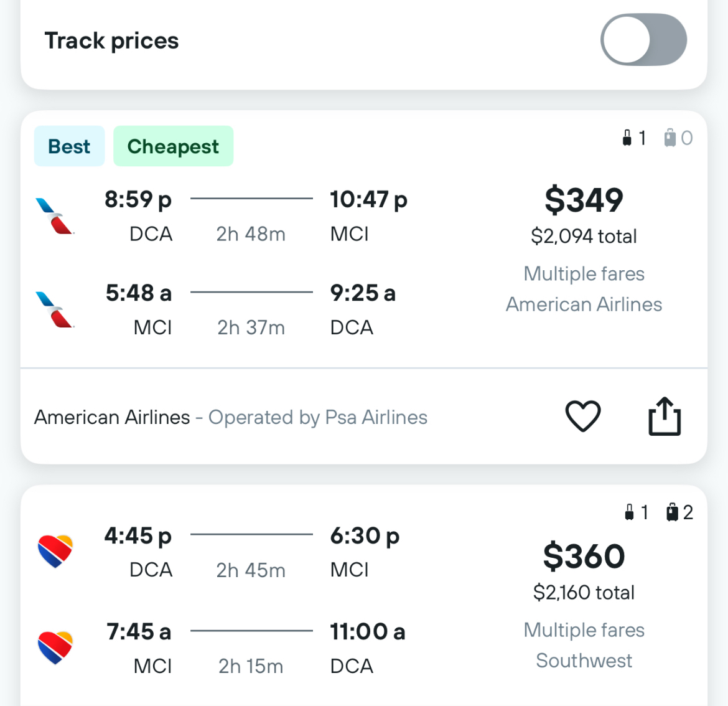This screenshot has width=728, height=706.
Task: Open the 7:45 a Southwest return flight
Action: click(255, 648)
